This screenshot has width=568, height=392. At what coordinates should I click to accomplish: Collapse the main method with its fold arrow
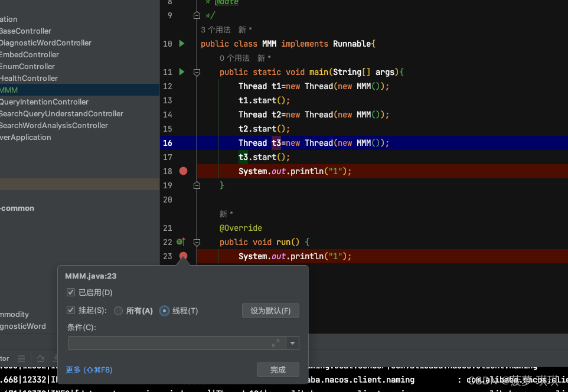tap(197, 71)
